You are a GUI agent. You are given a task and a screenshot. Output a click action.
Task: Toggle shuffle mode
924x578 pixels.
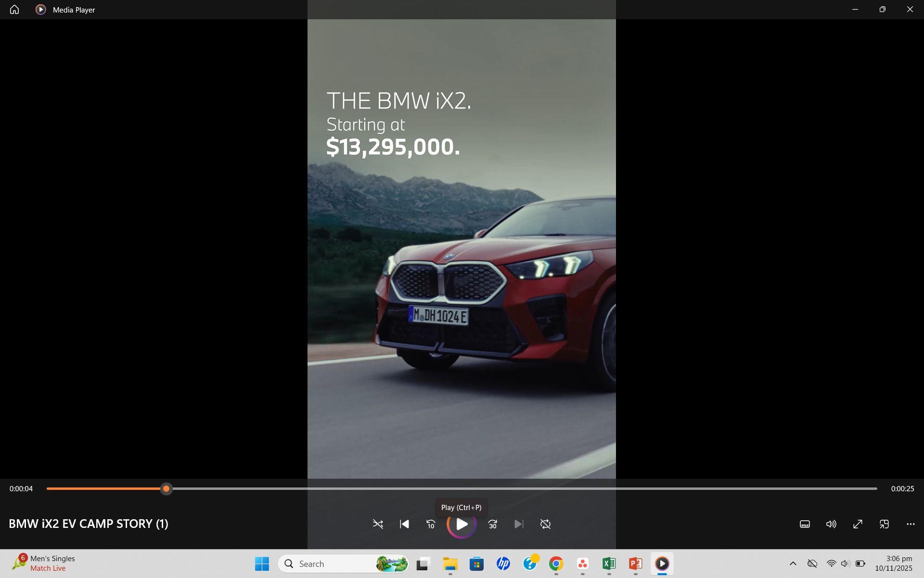pos(378,524)
